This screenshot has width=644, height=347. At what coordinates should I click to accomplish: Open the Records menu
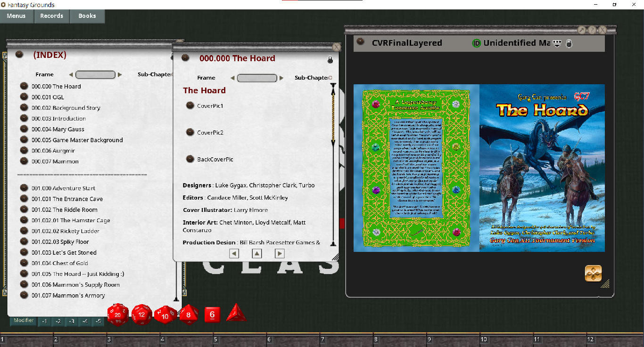pos(52,16)
